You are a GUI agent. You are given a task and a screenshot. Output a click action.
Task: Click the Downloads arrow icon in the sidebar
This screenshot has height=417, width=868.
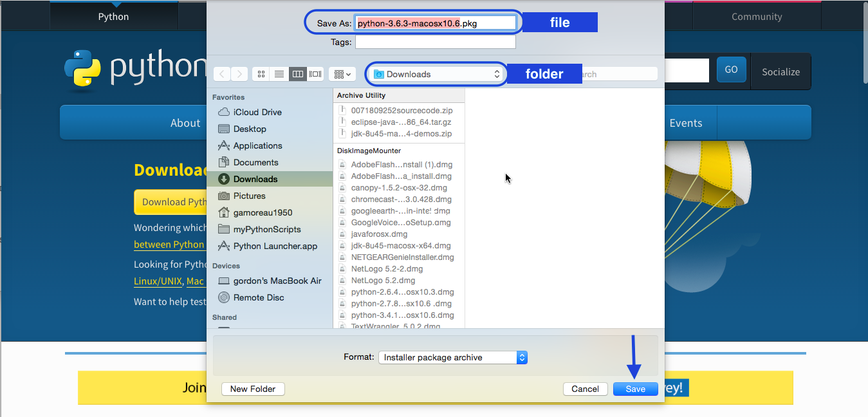point(224,179)
